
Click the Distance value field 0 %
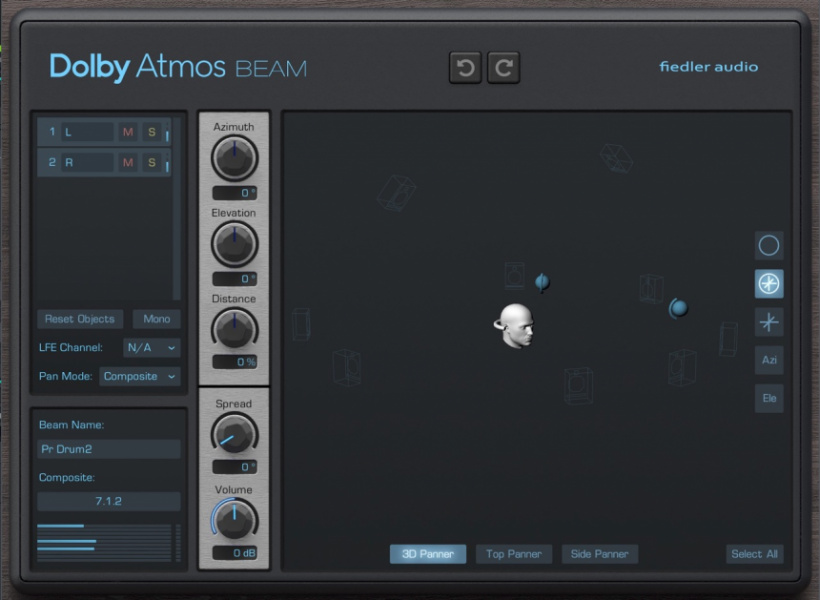234,362
